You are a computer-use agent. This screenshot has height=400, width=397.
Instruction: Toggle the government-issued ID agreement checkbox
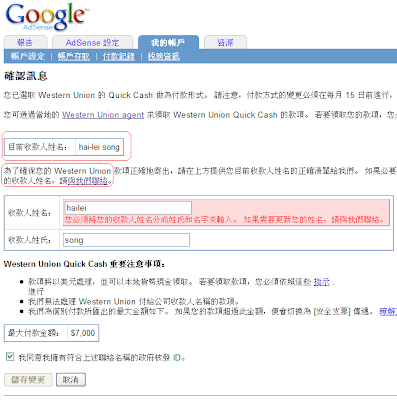click(x=10, y=357)
